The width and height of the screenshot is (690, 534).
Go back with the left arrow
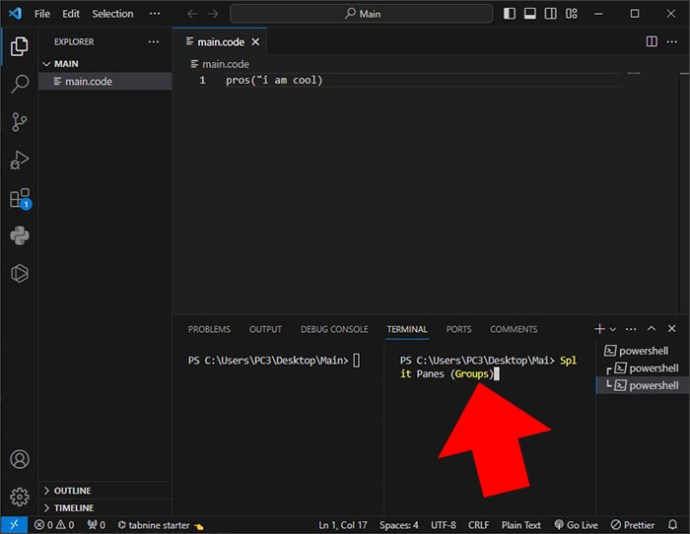[192, 14]
